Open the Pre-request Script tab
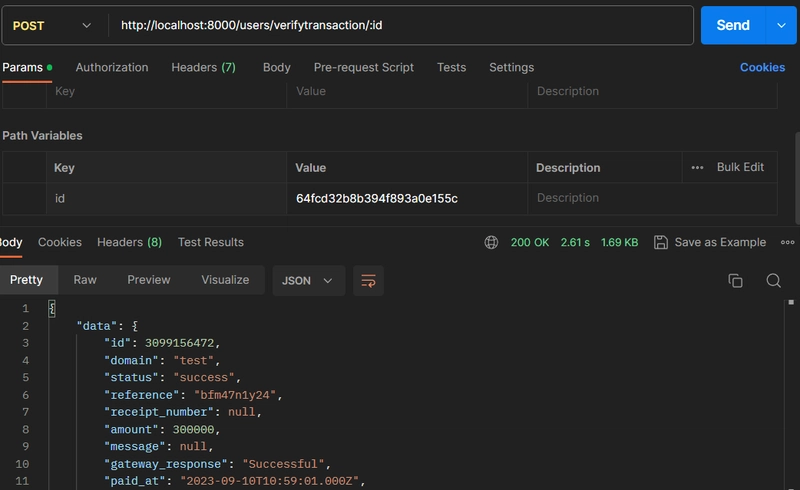This screenshot has height=490, width=800. pos(363,67)
